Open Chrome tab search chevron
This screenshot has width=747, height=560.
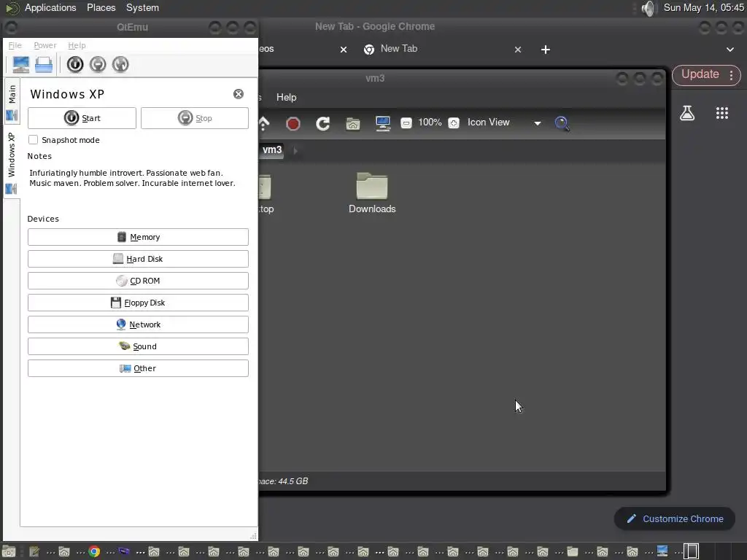[729, 50]
